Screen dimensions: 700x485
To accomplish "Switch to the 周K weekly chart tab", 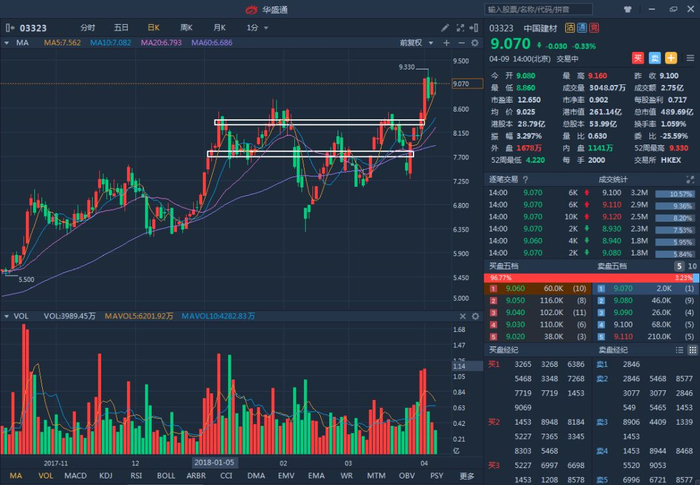I will click(186, 27).
